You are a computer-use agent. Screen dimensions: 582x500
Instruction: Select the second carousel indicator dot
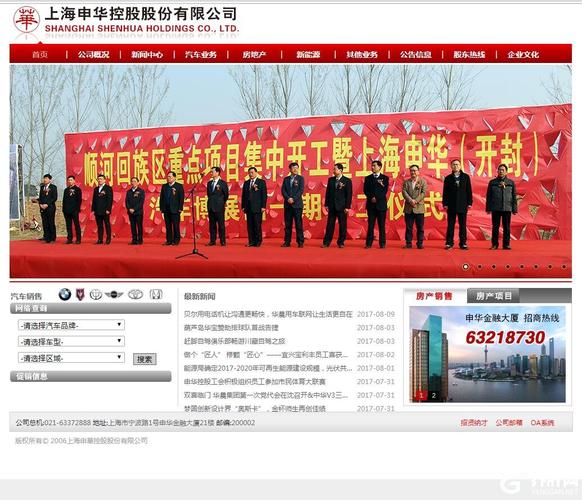(480, 267)
